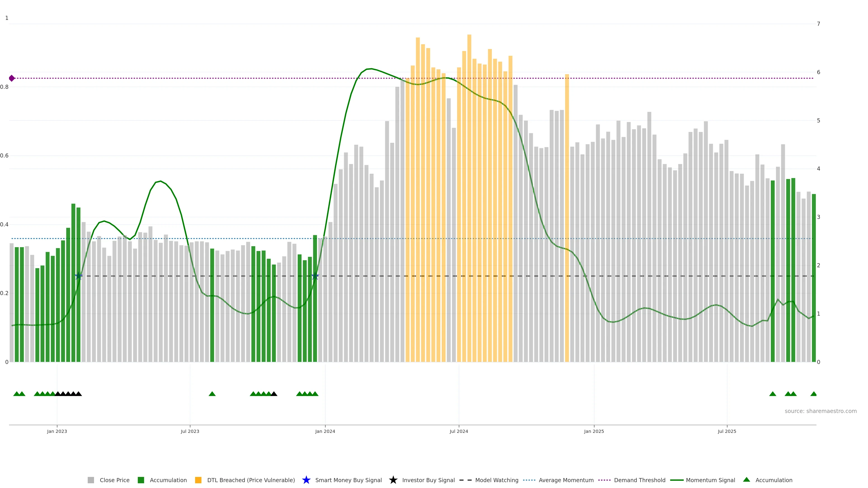The height and width of the screenshot is (488, 868).
Task: Click the Jan 2024 axis label
Action: coord(325,431)
